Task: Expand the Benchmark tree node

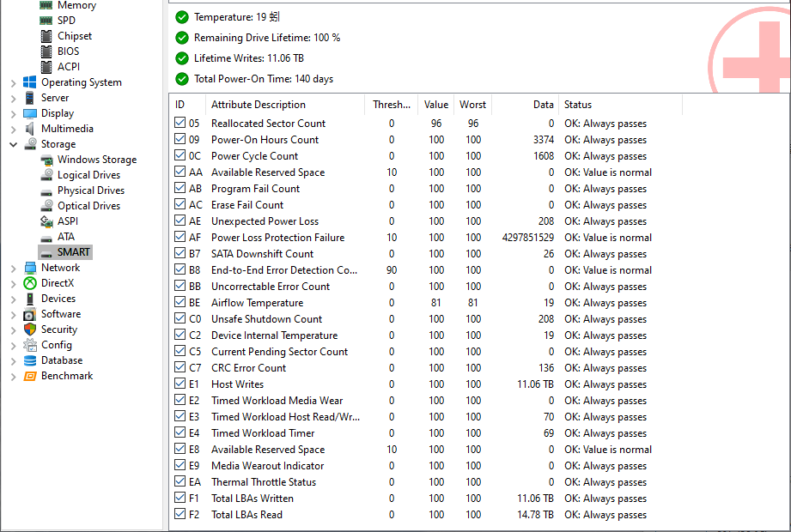Action: point(13,377)
